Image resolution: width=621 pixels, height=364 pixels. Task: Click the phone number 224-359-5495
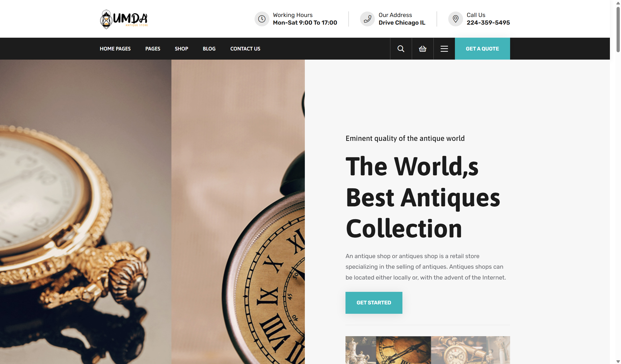tap(488, 22)
